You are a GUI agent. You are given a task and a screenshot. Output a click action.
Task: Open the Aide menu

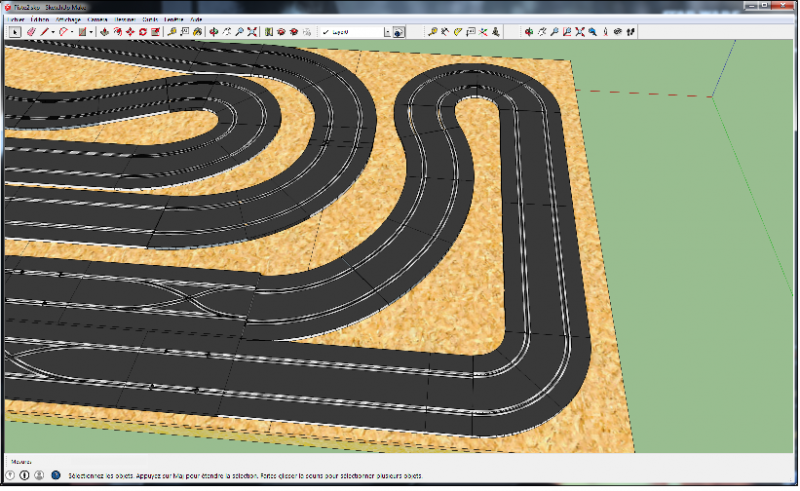click(x=196, y=19)
